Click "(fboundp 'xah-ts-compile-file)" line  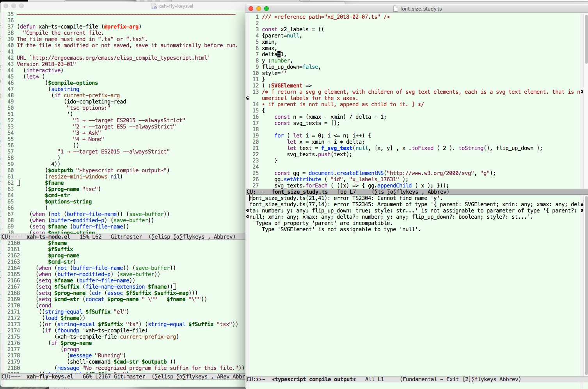pyautogui.click(x=101, y=330)
